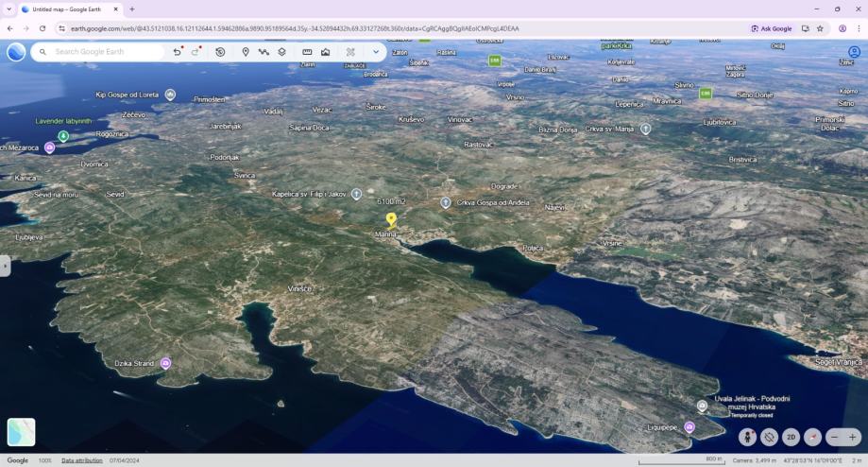
Task: Click the compass to reset north
Action: click(x=812, y=437)
